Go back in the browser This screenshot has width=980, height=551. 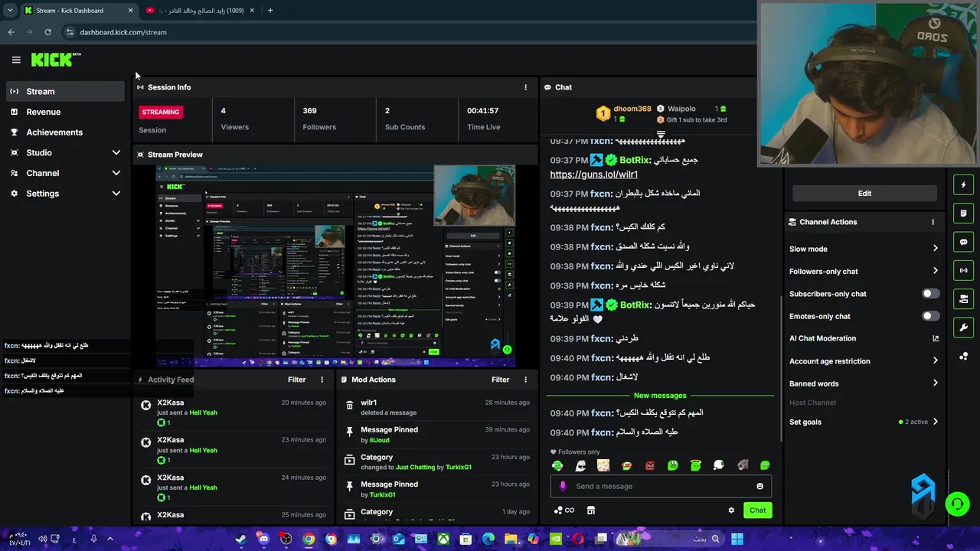click(11, 32)
